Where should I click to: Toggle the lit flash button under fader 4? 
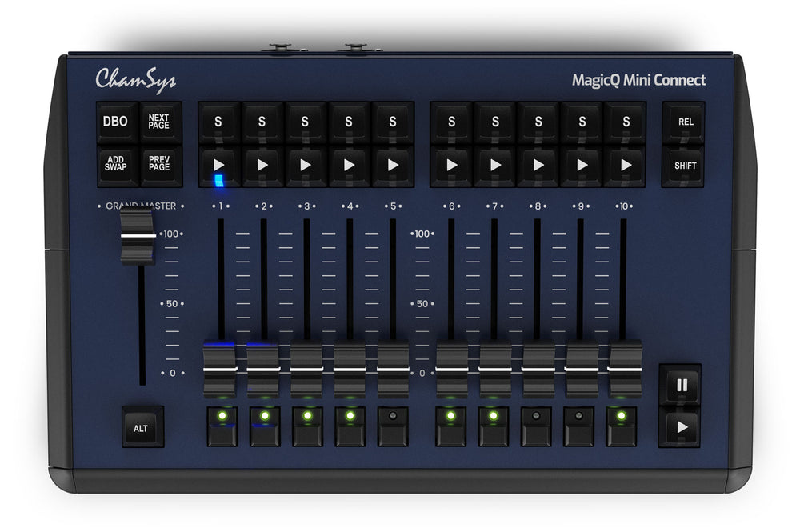pyautogui.click(x=350, y=426)
